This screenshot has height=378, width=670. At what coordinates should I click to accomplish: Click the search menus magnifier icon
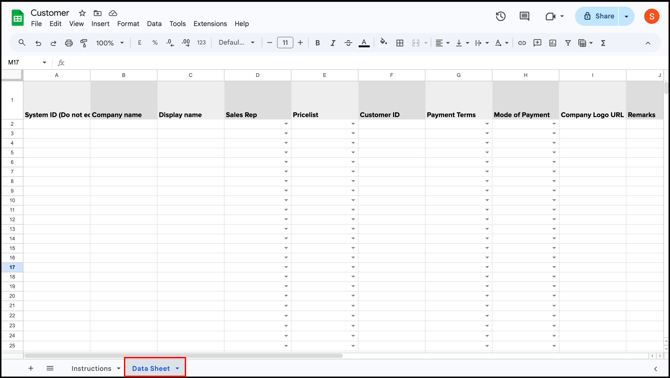pos(22,43)
